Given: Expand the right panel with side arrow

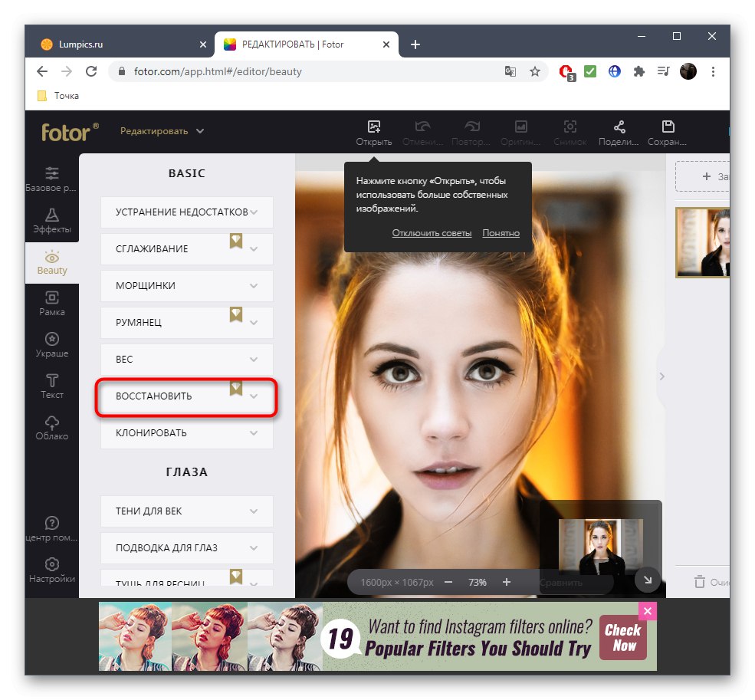Looking at the screenshot, I should click(x=662, y=376).
